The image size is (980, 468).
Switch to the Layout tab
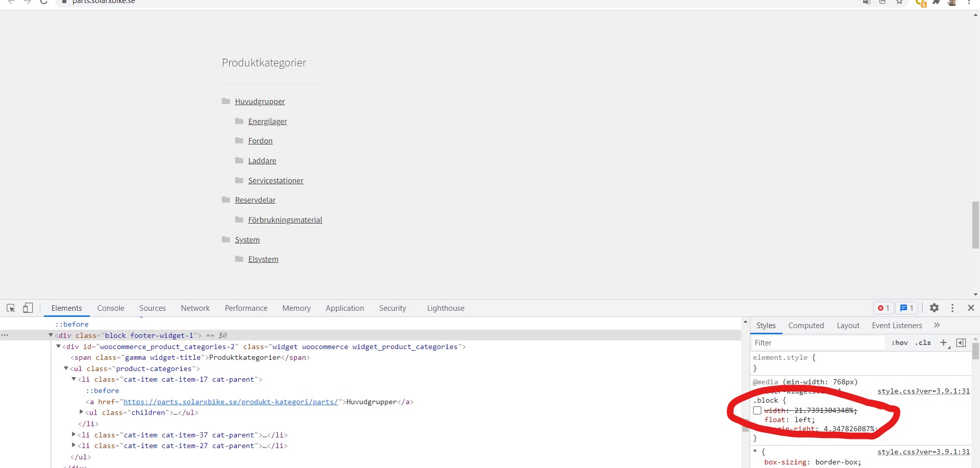tap(848, 326)
